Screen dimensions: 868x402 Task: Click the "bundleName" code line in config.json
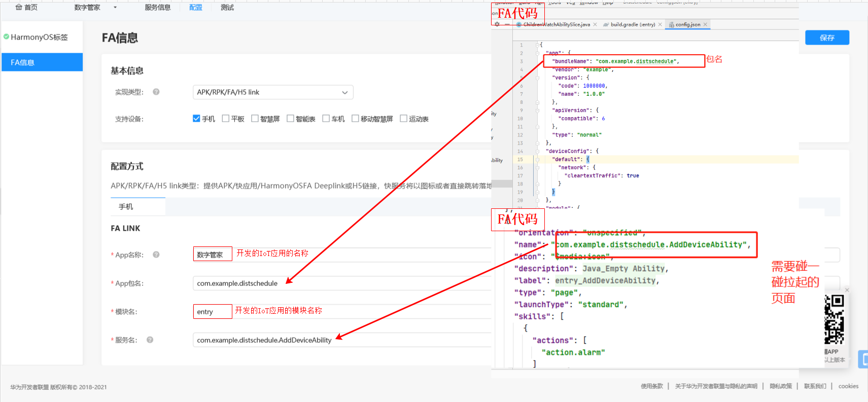[615, 61]
